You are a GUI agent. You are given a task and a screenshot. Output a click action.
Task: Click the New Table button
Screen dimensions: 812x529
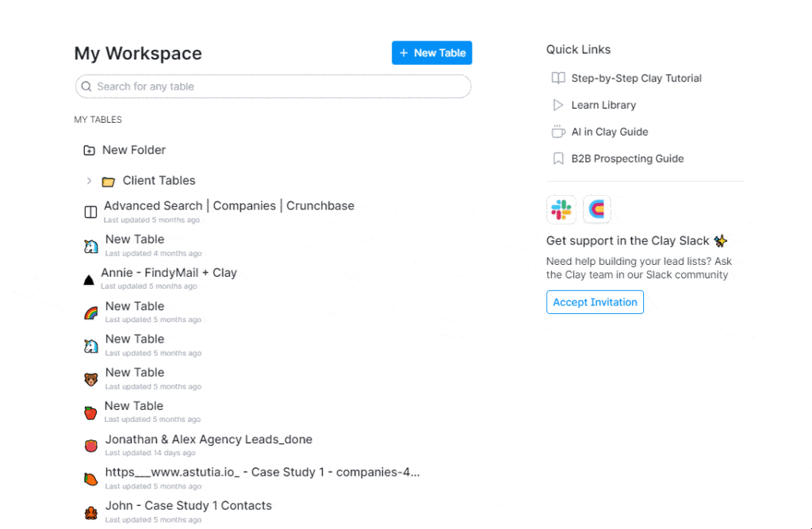coord(432,53)
